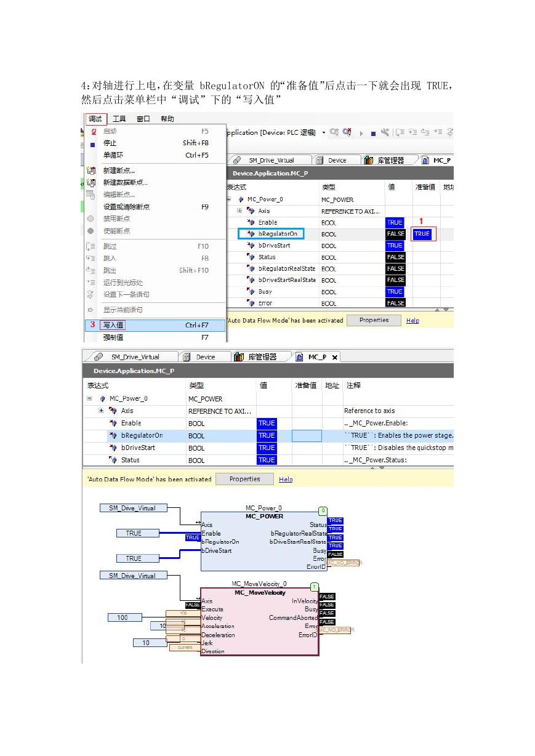Click the variable icon of the bRegulatorRealState row
This screenshot has height=756, width=535.
pyautogui.click(x=251, y=268)
